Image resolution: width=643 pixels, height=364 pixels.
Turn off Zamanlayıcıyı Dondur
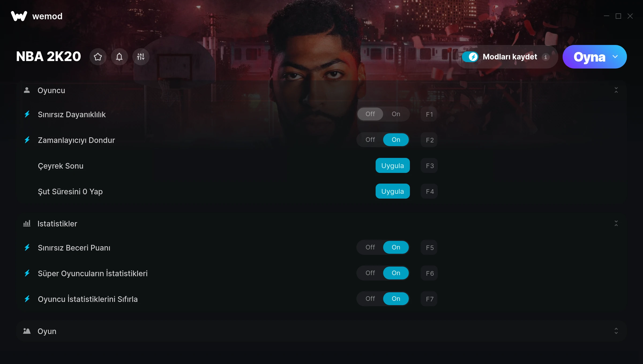tap(370, 140)
